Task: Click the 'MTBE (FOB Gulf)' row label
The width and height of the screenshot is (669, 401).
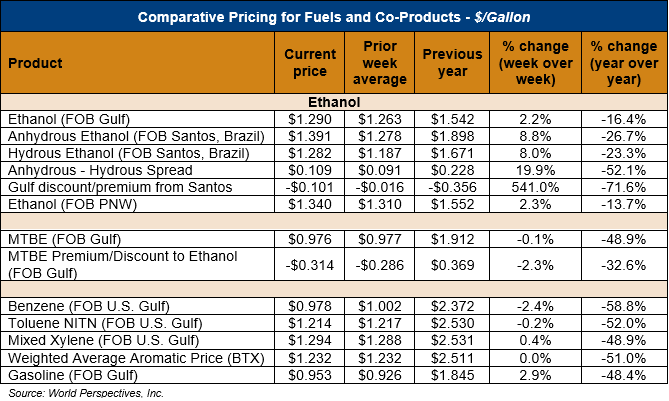Action: (56, 238)
